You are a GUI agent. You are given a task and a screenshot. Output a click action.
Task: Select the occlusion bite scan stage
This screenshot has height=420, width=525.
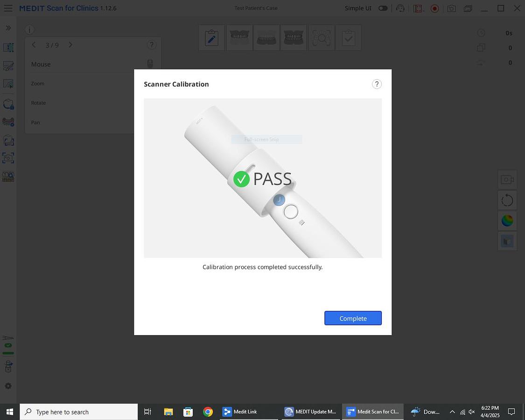point(294,38)
